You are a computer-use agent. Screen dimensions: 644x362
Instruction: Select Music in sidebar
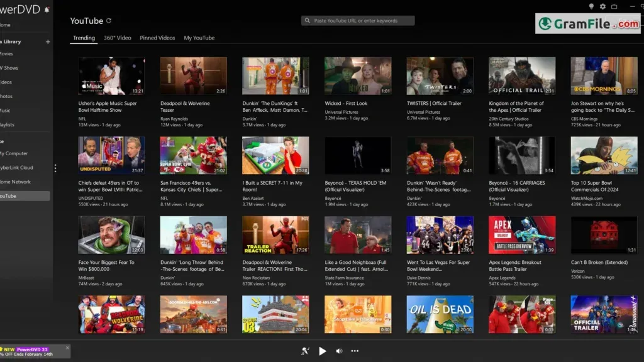[5, 111]
